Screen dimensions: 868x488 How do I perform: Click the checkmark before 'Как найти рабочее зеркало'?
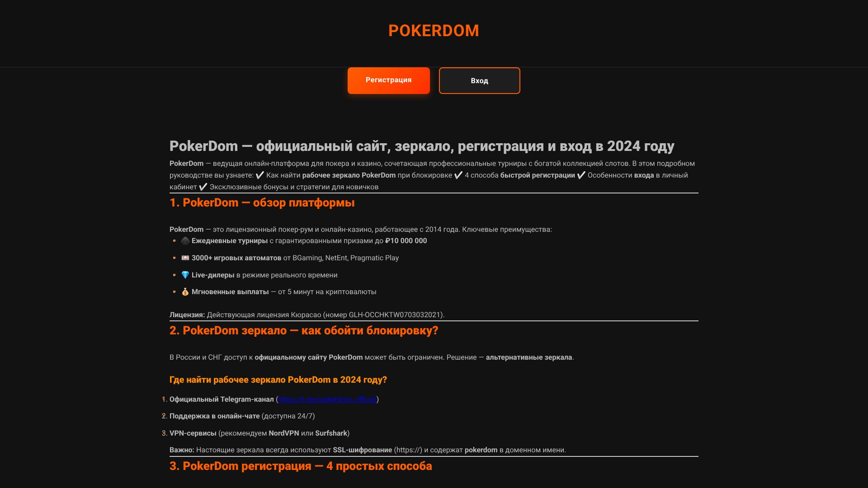point(260,175)
